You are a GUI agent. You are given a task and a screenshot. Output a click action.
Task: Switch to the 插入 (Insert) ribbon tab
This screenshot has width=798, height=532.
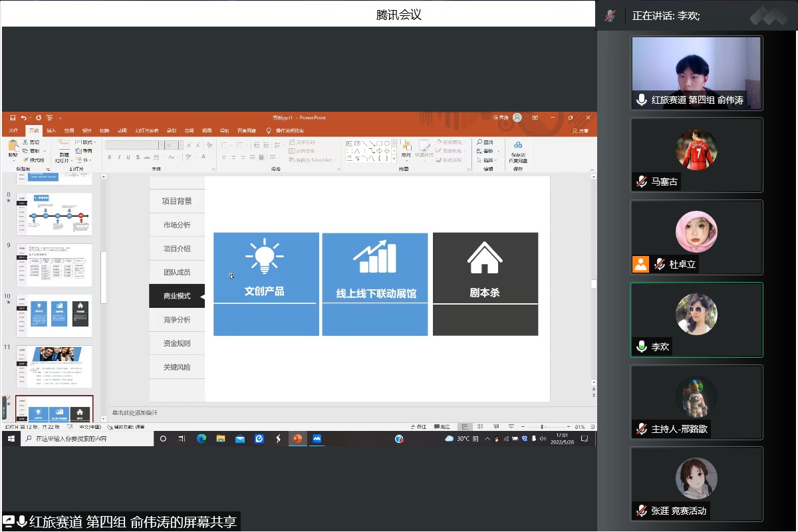pyautogui.click(x=51, y=130)
